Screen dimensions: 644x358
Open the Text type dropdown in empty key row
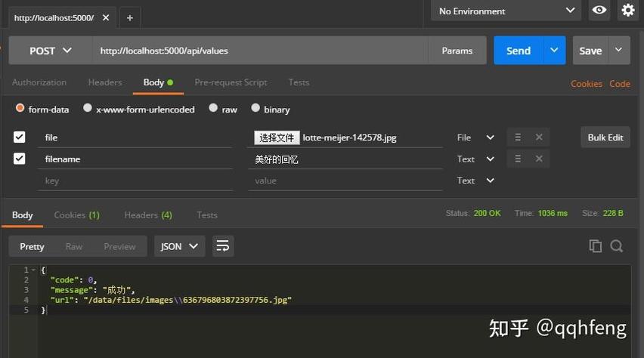pyautogui.click(x=475, y=181)
